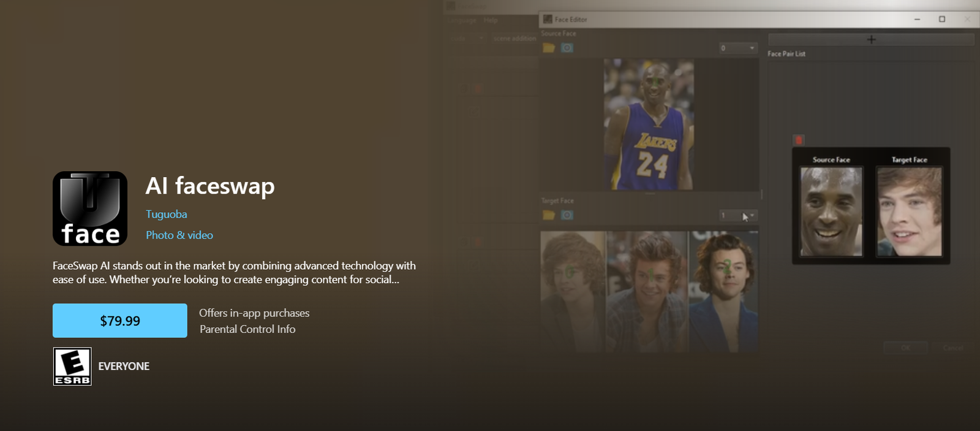The width and height of the screenshot is (980, 431).
Task: Click the ESRB Everyone rating badge
Action: (x=72, y=366)
